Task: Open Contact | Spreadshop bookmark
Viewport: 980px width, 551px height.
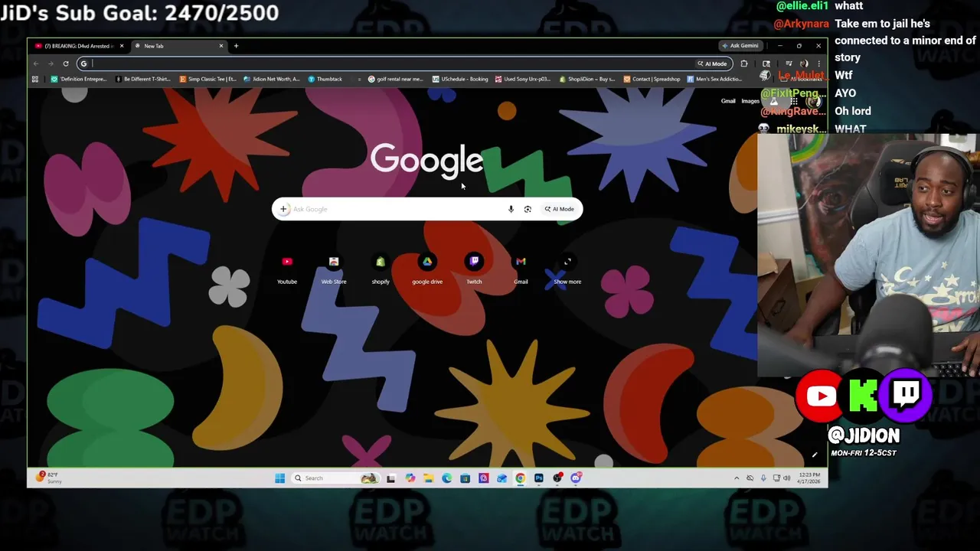Action: (652, 79)
